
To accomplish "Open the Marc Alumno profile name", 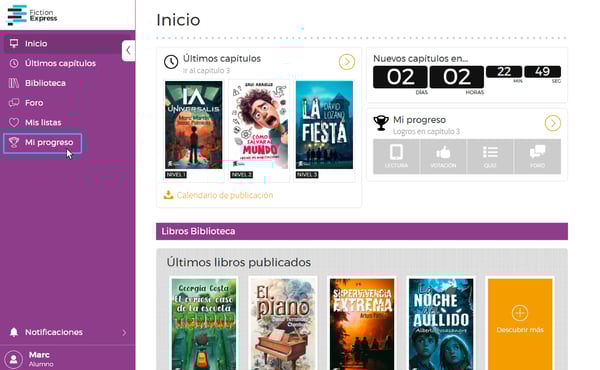I will tap(41, 359).
